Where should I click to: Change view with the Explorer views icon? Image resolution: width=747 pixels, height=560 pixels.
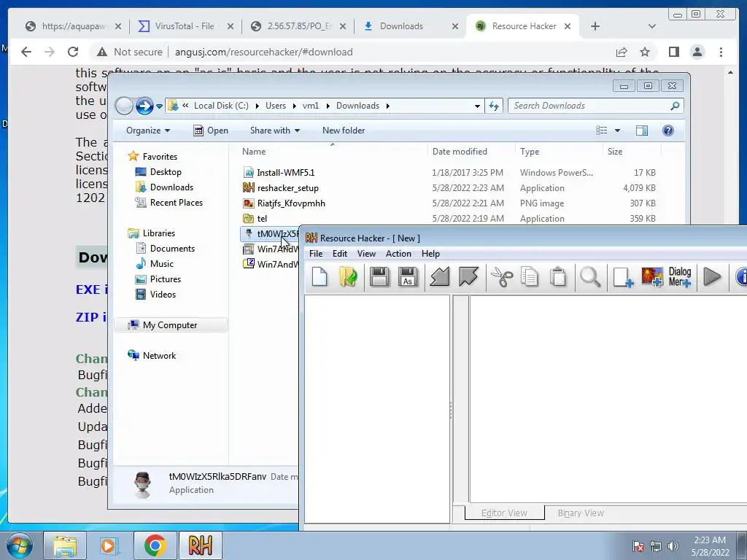(602, 131)
